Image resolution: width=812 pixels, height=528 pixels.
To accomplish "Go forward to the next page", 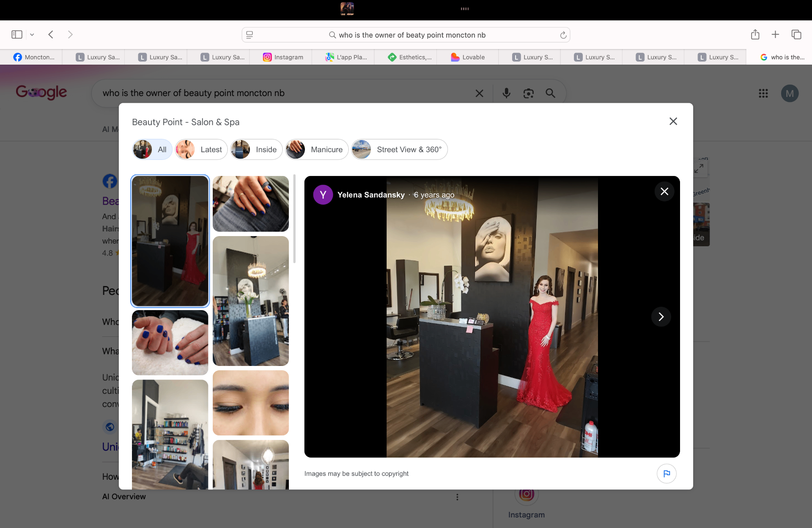I will (x=70, y=35).
